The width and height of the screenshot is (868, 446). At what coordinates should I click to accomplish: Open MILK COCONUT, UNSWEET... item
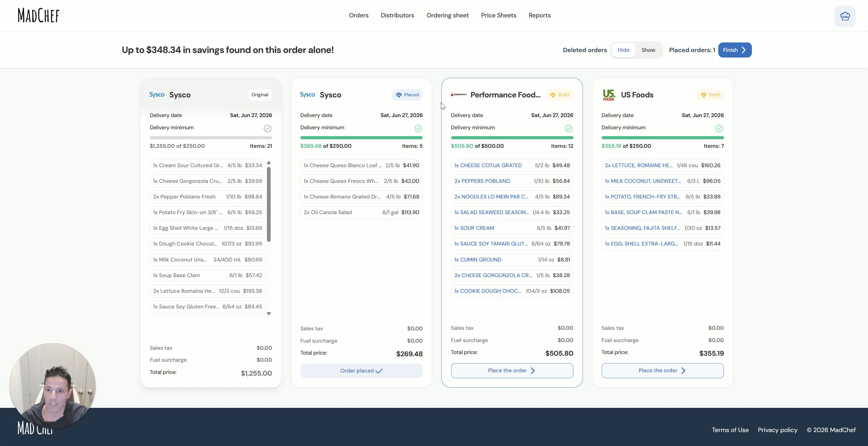tap(663, 181)
